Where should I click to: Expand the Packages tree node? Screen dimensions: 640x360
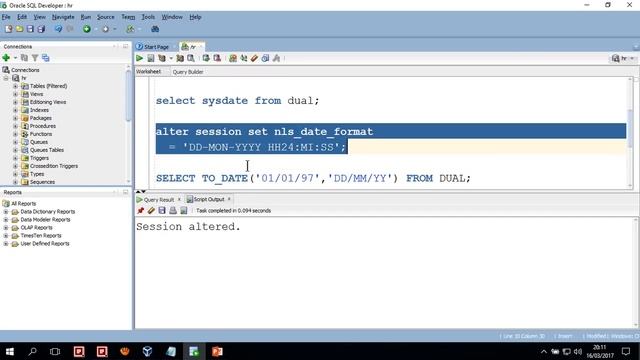click(x=16, y=118)
